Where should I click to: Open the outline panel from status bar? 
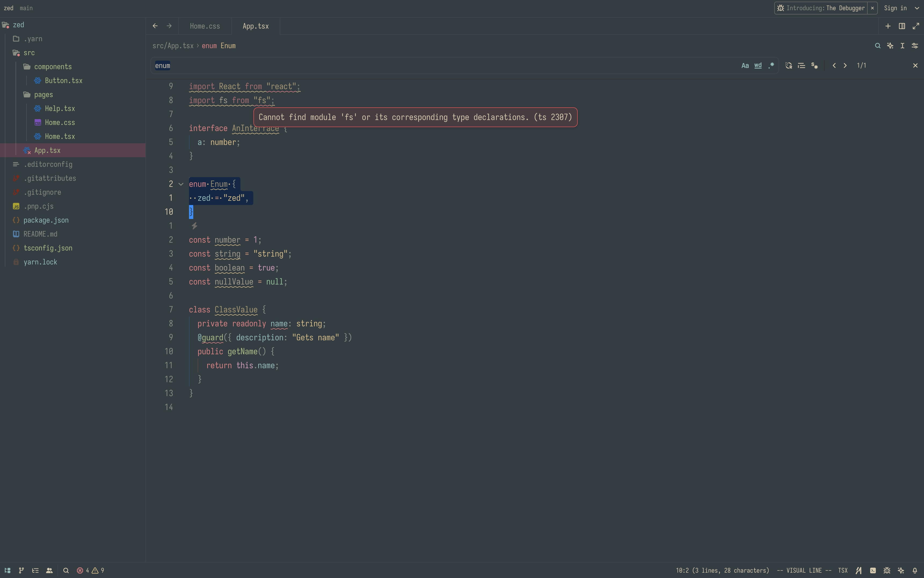coord(35,570)
